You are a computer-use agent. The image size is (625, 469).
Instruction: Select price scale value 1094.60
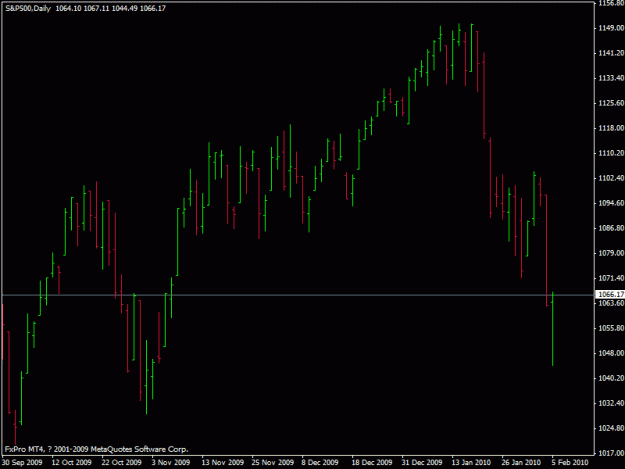click(611, 203)
